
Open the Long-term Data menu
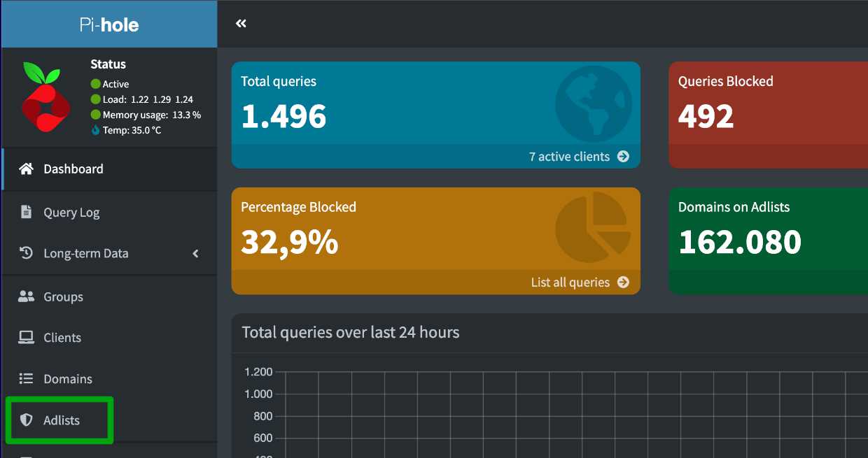109,253
